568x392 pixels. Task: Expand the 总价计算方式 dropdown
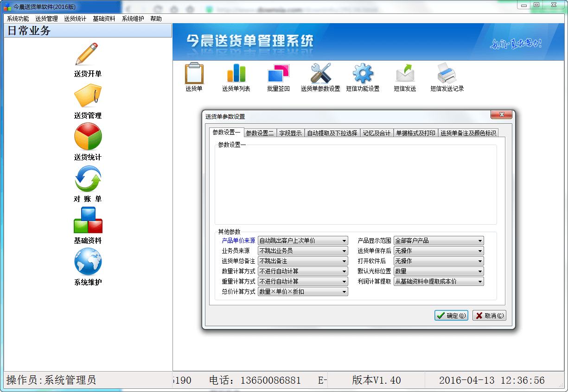tap(344, 292)
